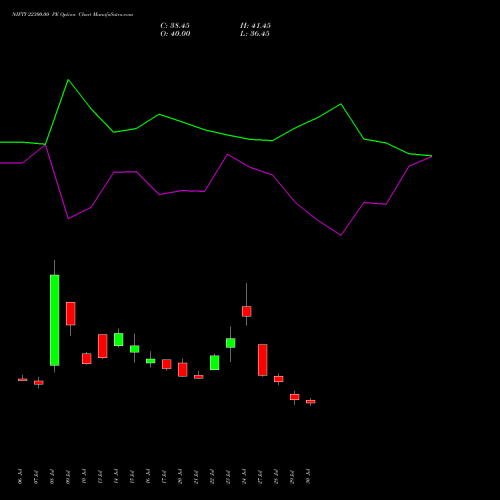Click the red candlestick for 28 Jul
The image size is (500, 500).
click(279, 379)
